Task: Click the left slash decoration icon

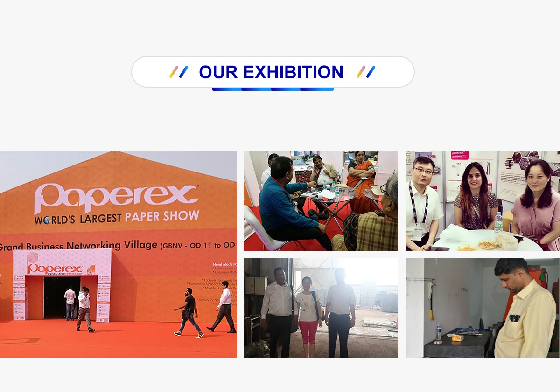Action: coord(179,72)
